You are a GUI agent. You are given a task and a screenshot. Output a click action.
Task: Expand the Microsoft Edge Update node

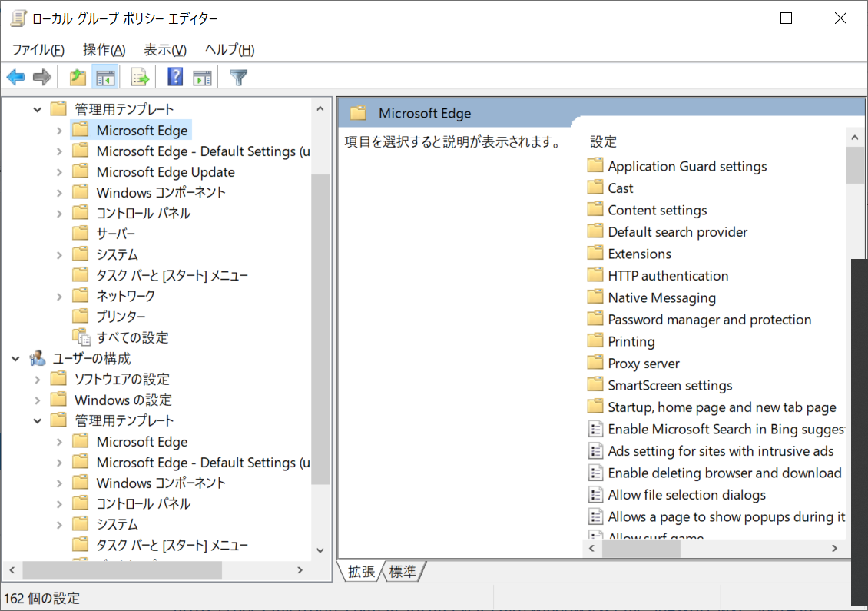coord(59,172)
